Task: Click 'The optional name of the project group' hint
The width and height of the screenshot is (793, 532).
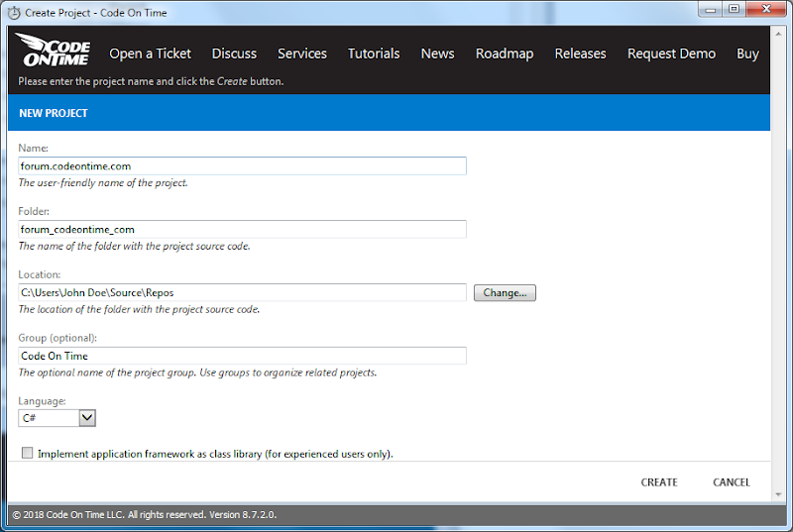Action: [x=197, y=372]
